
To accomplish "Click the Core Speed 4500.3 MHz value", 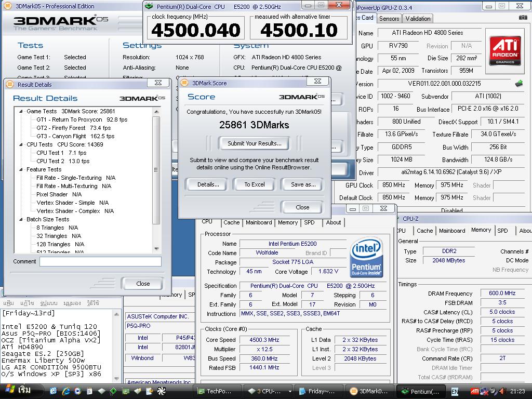I will [x=264, y=340].
